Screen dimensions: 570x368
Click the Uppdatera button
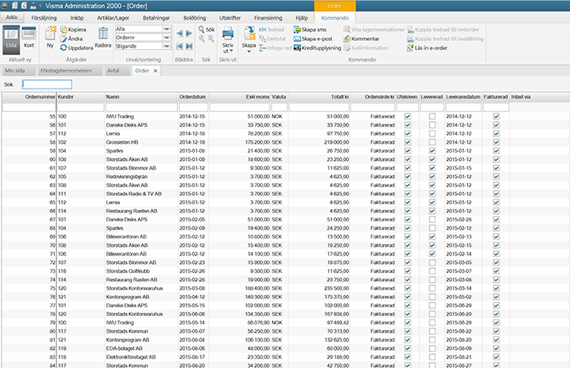coord(76,48)
